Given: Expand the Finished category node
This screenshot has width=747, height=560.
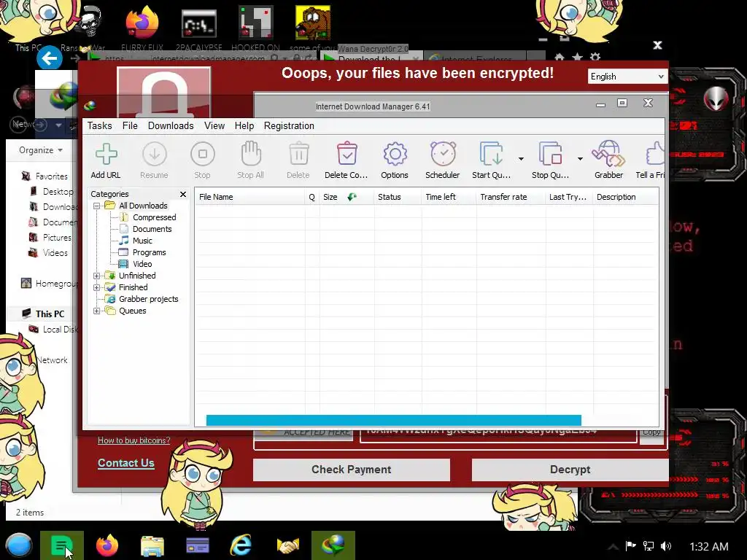Looking at the screenshot, I should [x=97, y=287].
